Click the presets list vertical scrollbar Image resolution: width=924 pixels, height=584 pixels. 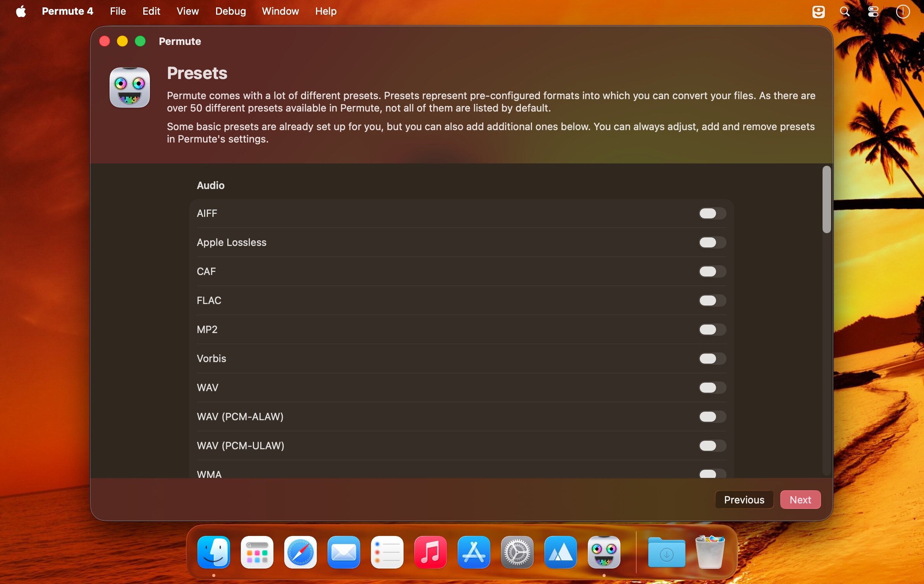point(826,199)
